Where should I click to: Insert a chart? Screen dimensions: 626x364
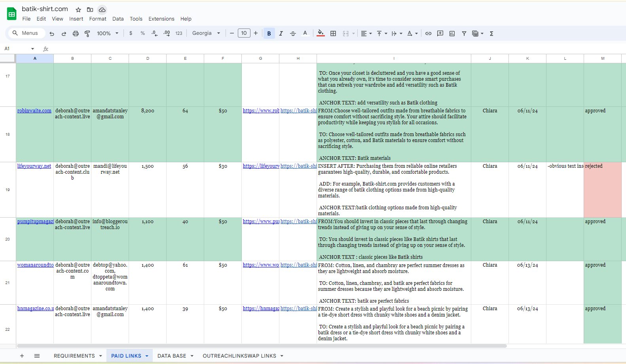click(x=452, y=34)
